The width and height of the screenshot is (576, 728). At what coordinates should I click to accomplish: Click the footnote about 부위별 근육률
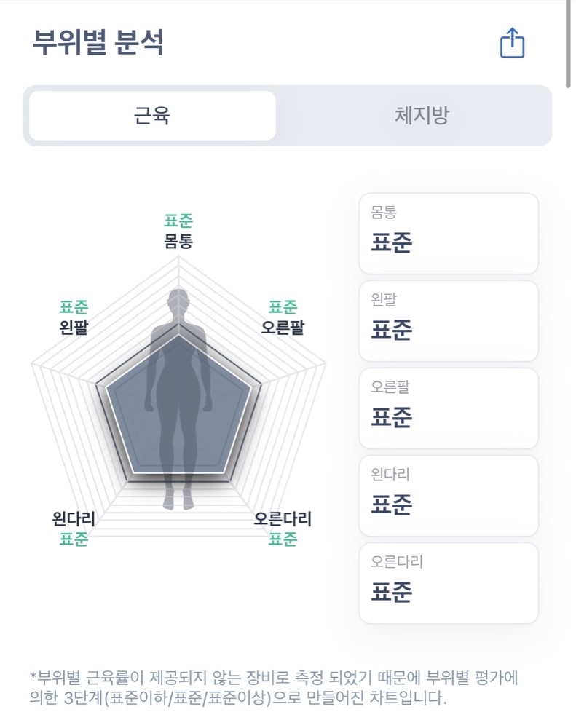coord(274,687)
